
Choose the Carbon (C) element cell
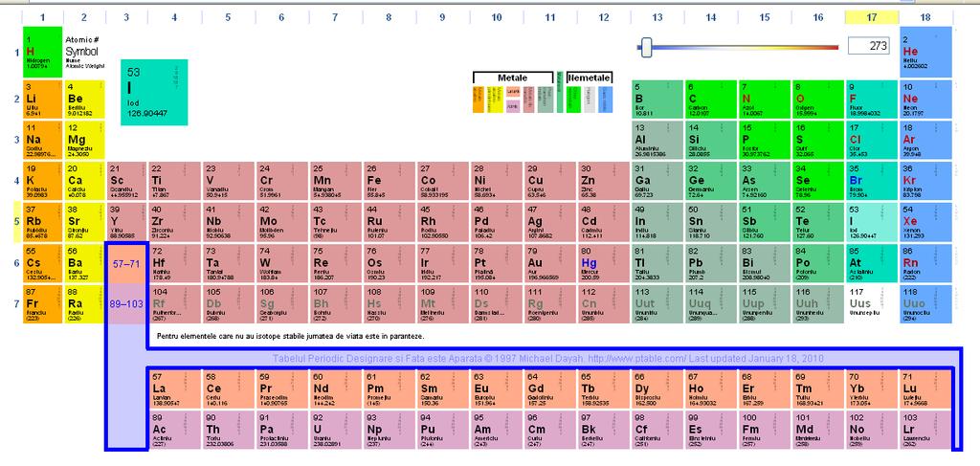pos(711,100)
